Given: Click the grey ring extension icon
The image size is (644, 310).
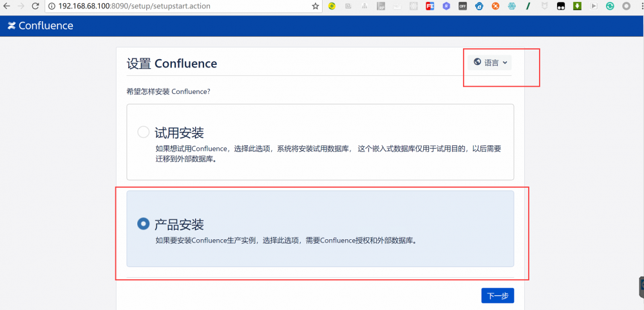Looking at the screenshot, I should pyautogui.click(x=627, y=6).
